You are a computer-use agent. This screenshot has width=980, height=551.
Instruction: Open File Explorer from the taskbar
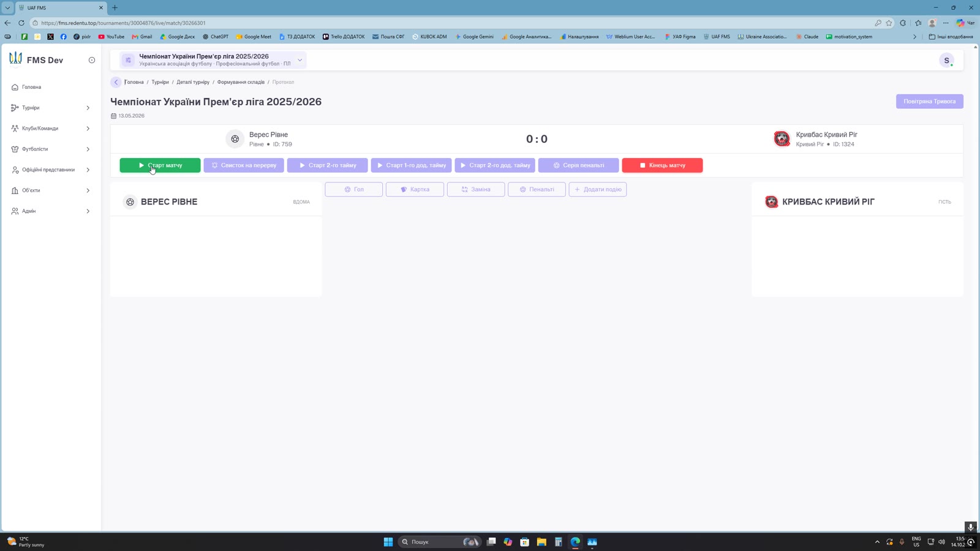click(x=541, y=542)
